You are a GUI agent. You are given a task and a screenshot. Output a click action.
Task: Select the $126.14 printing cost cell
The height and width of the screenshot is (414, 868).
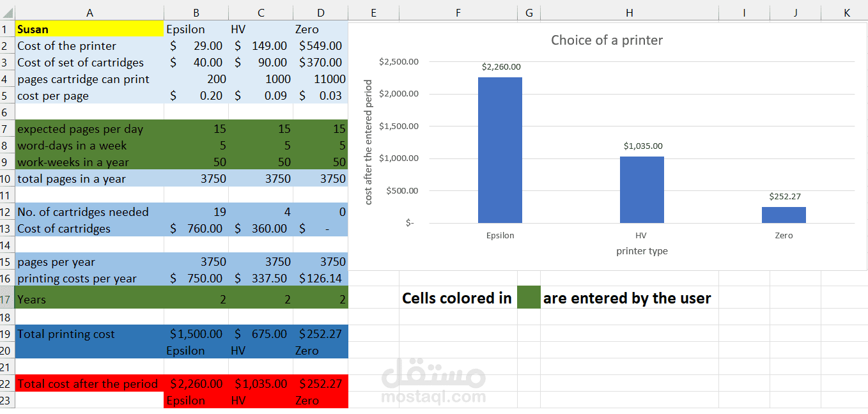[x=320, y=278]
